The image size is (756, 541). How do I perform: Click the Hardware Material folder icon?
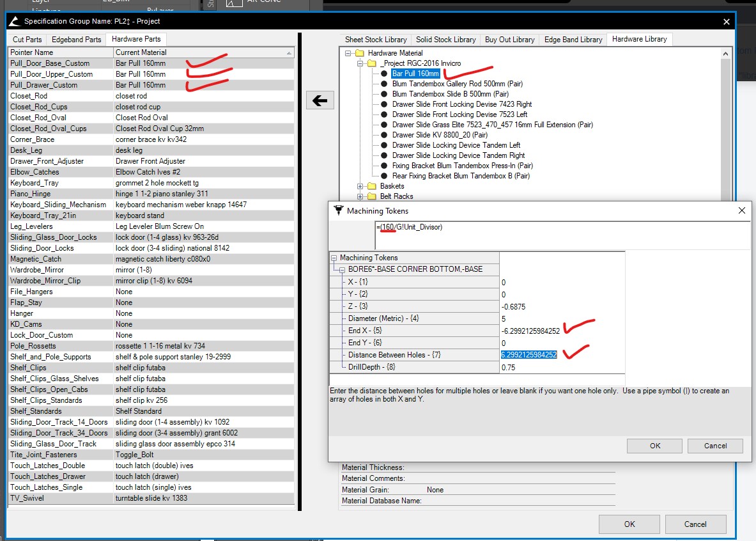[360, 53]
